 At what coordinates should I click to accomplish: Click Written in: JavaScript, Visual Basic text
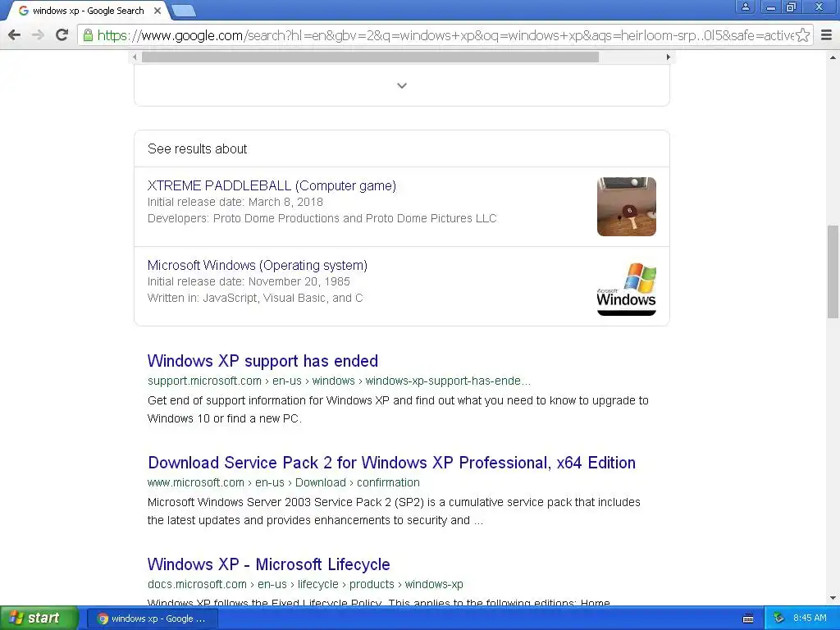[x=255, y=298]
